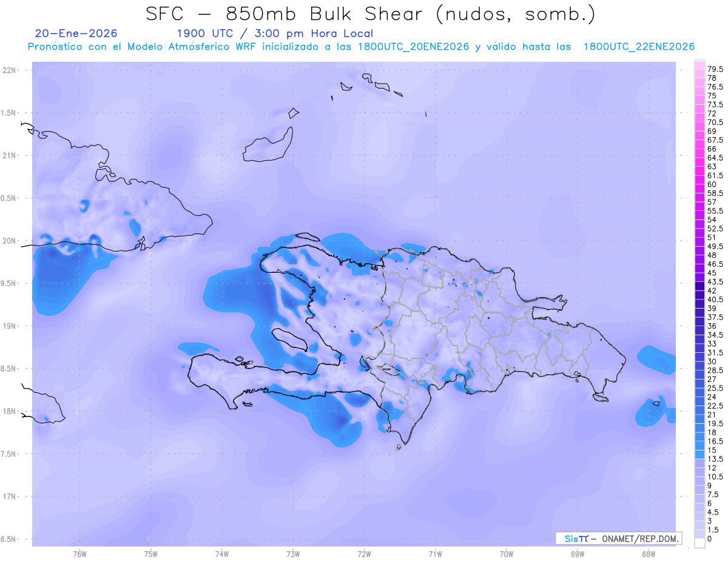Click the '1800UTC_20ENE2026' initialization text
This screenshot has width=728, height=562.
click(413, 47)
